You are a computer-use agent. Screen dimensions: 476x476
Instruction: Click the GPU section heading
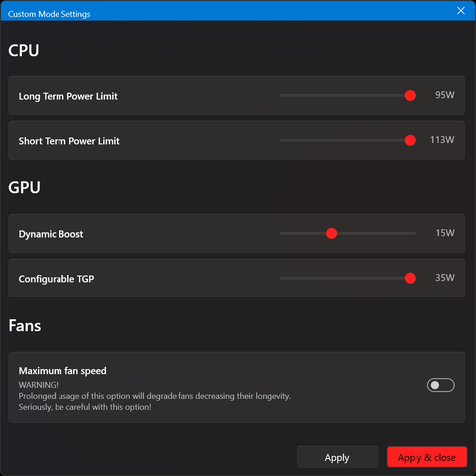tap(24, 188)
